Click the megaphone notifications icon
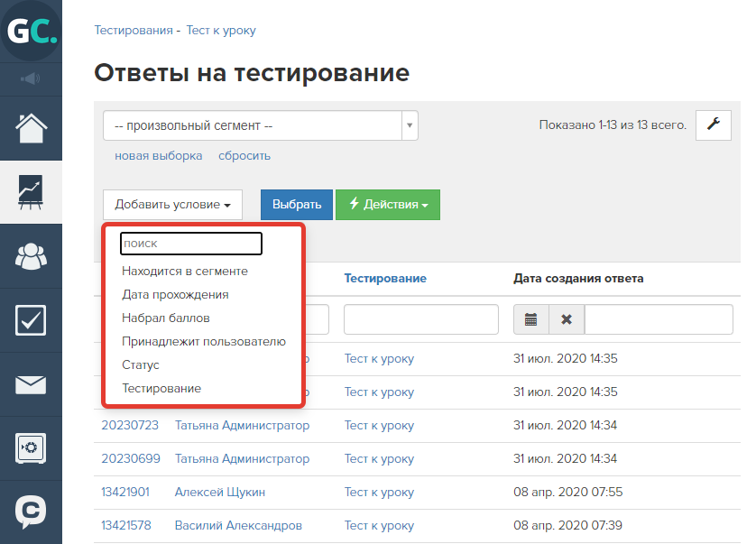The width and height of the screenshot is (756, 544). [x=31, y=78]
